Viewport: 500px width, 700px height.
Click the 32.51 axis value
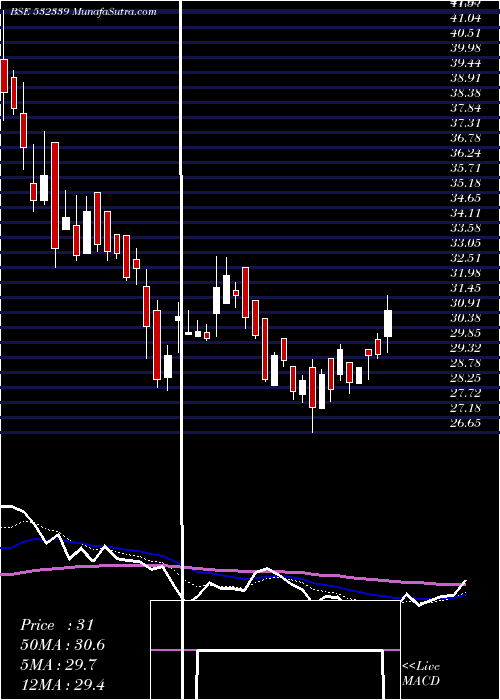pyautogui.click(x=465, y=258)
